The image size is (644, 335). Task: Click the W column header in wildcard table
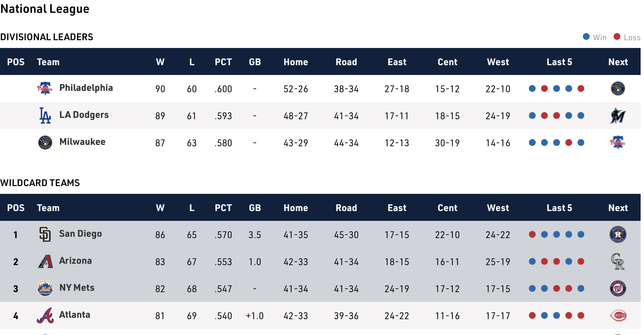pyautogui.click(x=160, y=208)
